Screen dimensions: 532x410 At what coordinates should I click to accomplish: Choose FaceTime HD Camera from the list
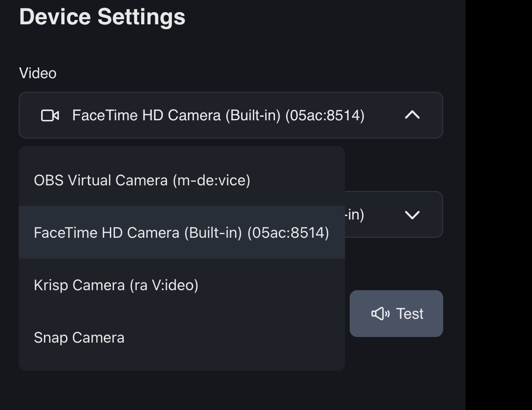click(181, 233)
